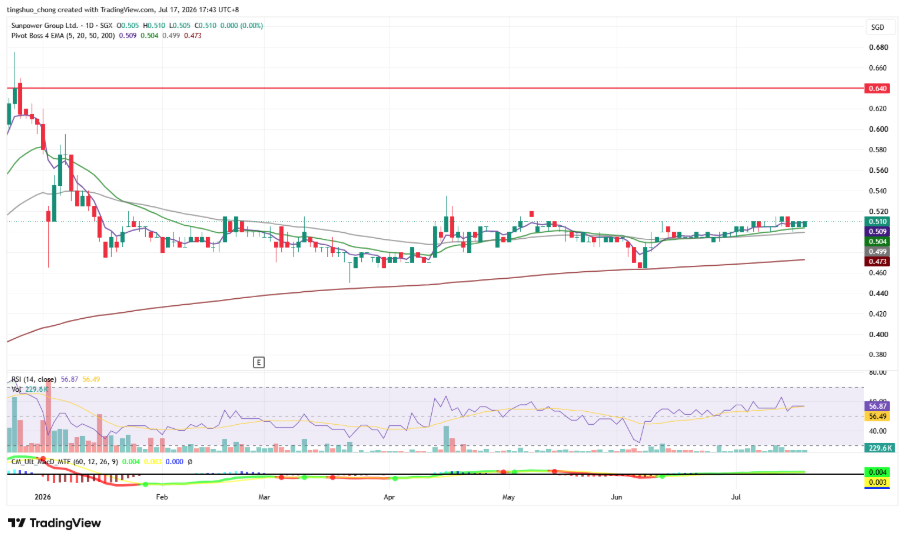Click the Jun label on time axis
Viewport: 907px width, 541px height.
click(617, 497)
